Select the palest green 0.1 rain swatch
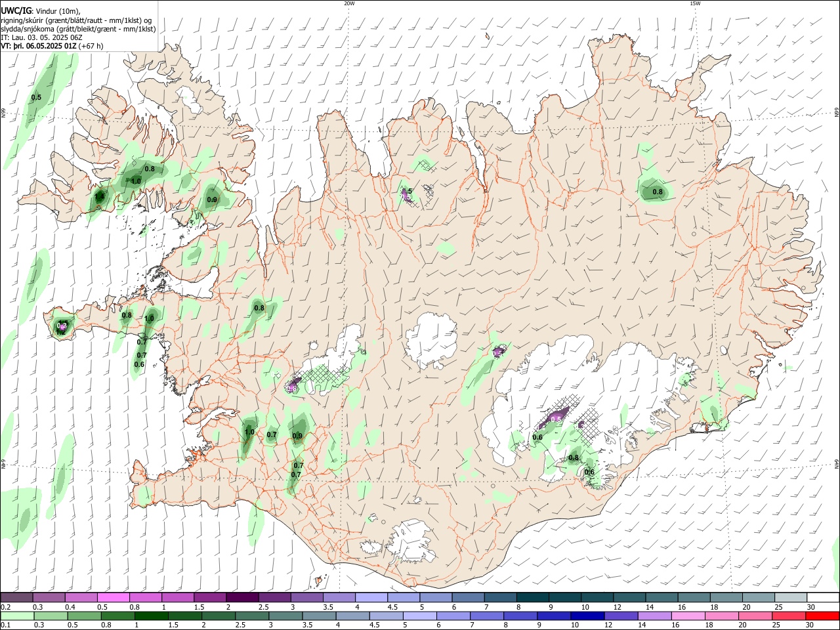The height and width of the screenshot is (630, 840). tap(16, 616)
